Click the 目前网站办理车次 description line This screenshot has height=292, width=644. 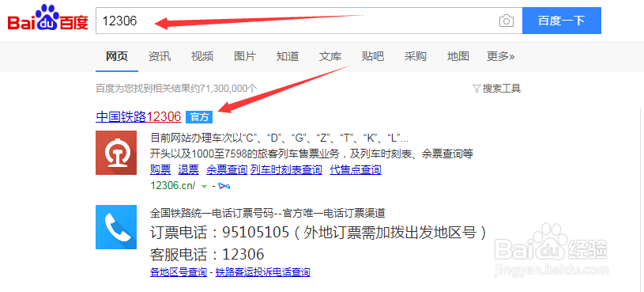(279, 138)
